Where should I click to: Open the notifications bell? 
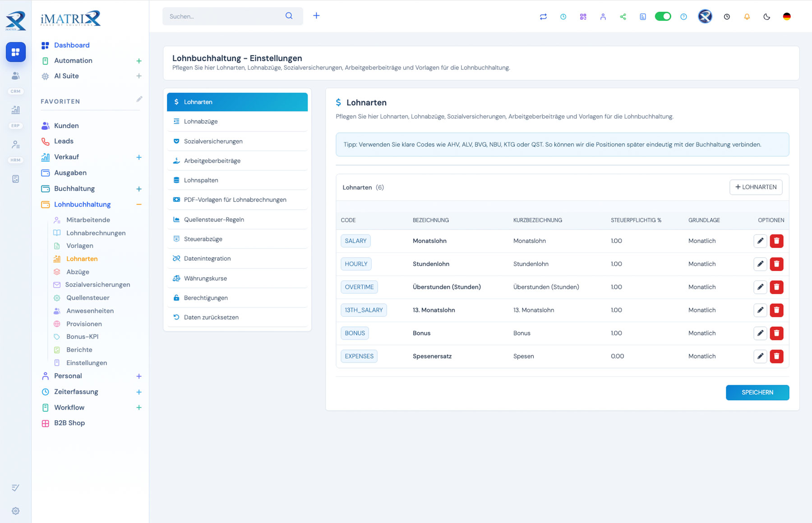(x=747, y=17)
